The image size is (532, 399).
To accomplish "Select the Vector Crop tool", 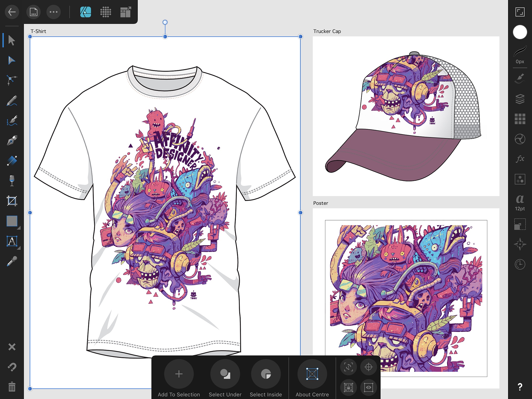I will (x=11, y=201).
